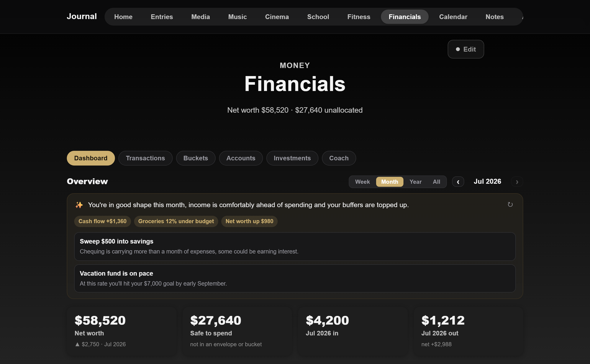Open the Sweep $500 into savings suggestion
This screenshot has height=364, width=590.
(295, 246)
